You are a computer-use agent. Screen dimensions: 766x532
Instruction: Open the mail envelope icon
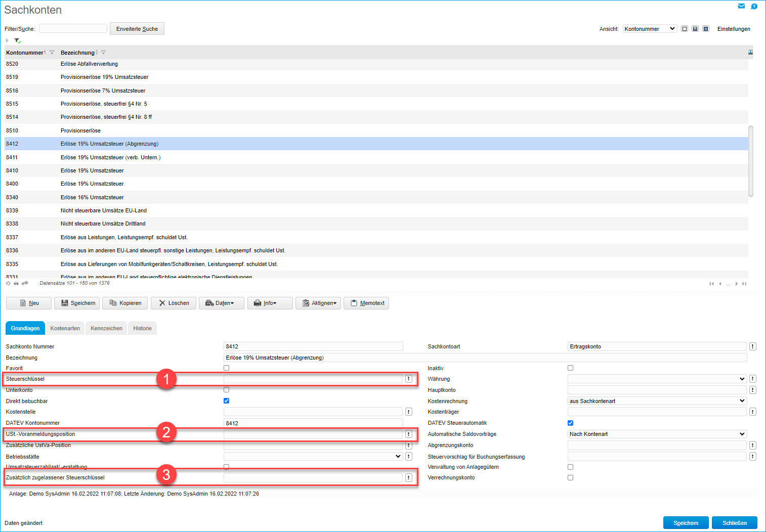pos(741,6)
